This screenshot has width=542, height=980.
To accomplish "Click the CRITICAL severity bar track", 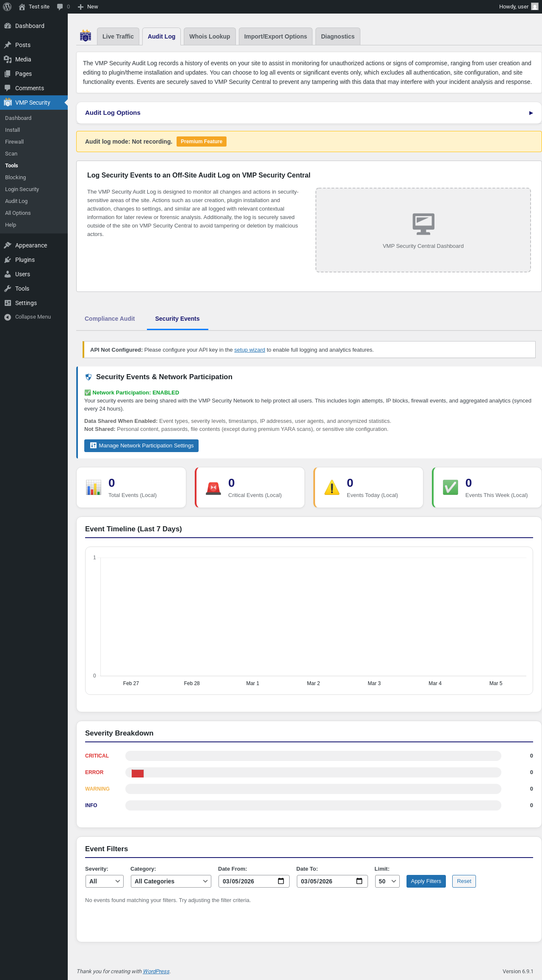I will [313, 756].
